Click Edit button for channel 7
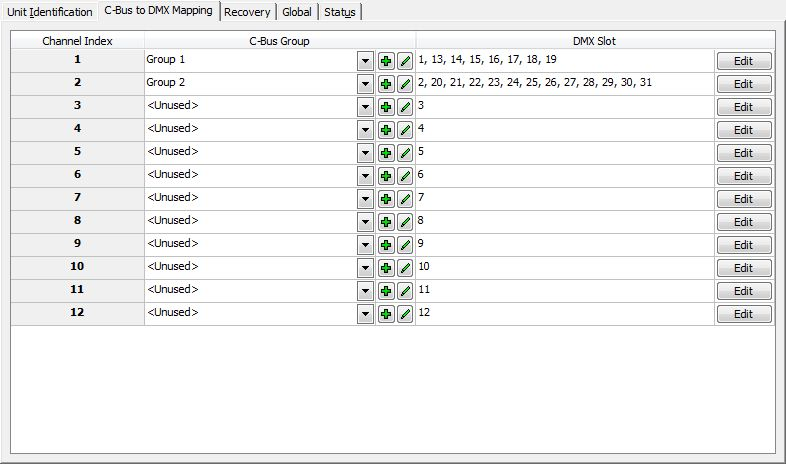 pos(744,199)
